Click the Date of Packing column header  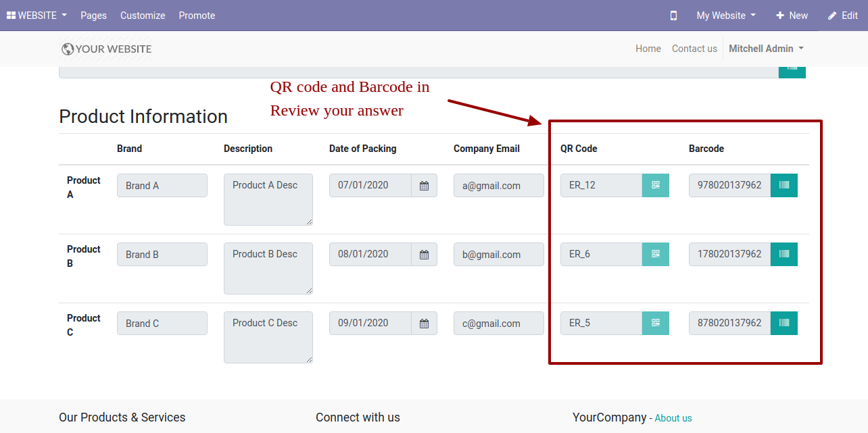coord(363,149)
